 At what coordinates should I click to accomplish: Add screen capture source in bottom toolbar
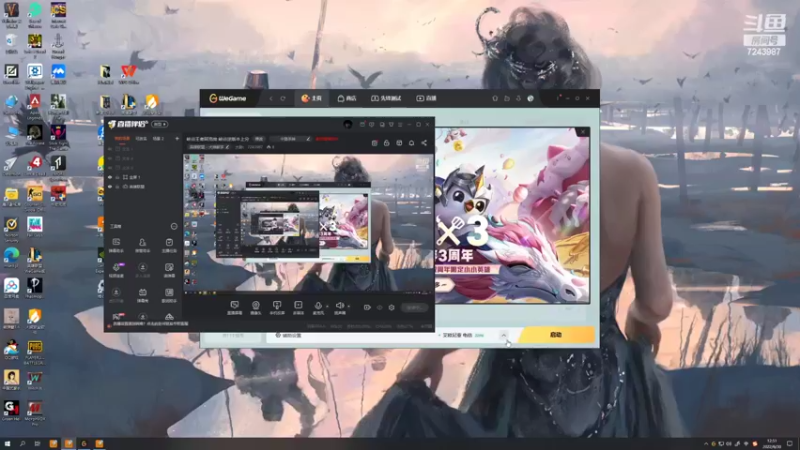(x=234, y=307)
